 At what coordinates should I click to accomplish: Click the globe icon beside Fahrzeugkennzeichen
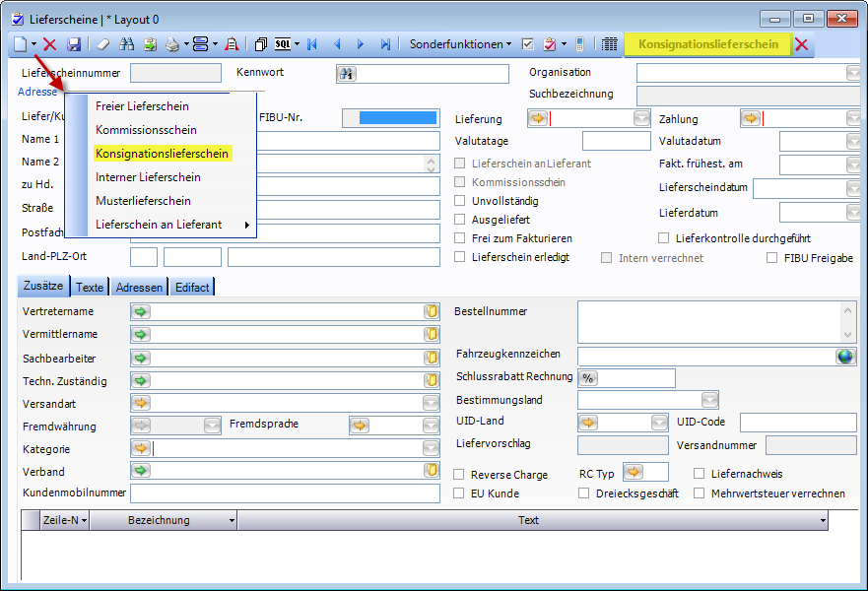click(845, 357)
